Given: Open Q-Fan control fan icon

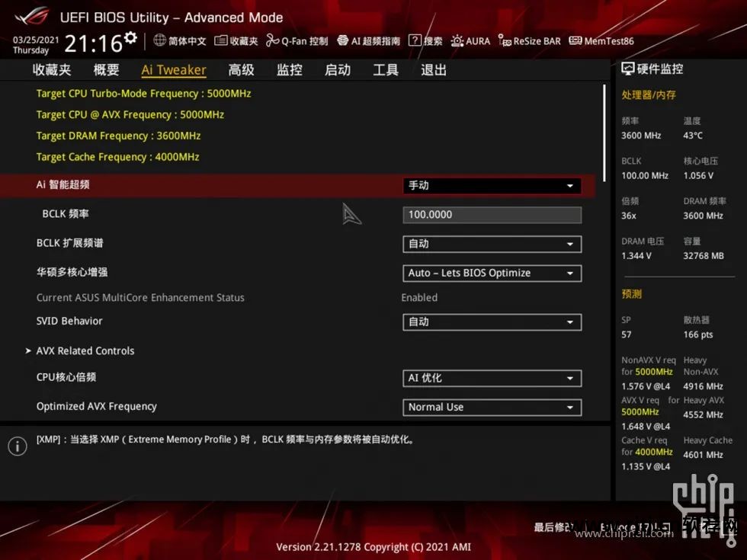Looking at the screenshot, I should (x=273, y=40).
